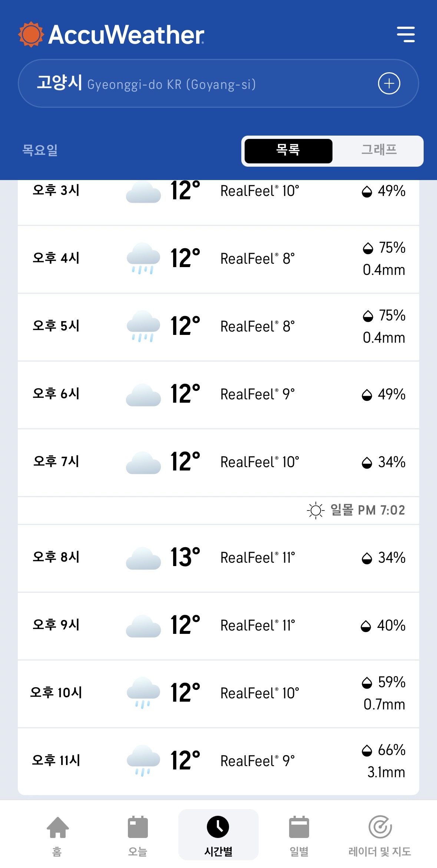
Task: Open the Today (오늘) calendar icon
Action: [138, 827]
